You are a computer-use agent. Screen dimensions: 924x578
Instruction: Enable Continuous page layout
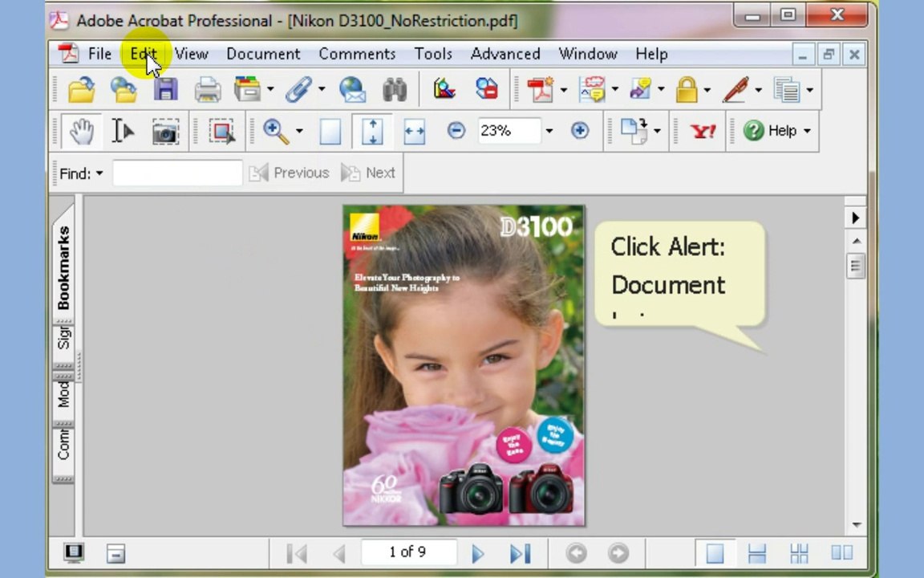756,553
